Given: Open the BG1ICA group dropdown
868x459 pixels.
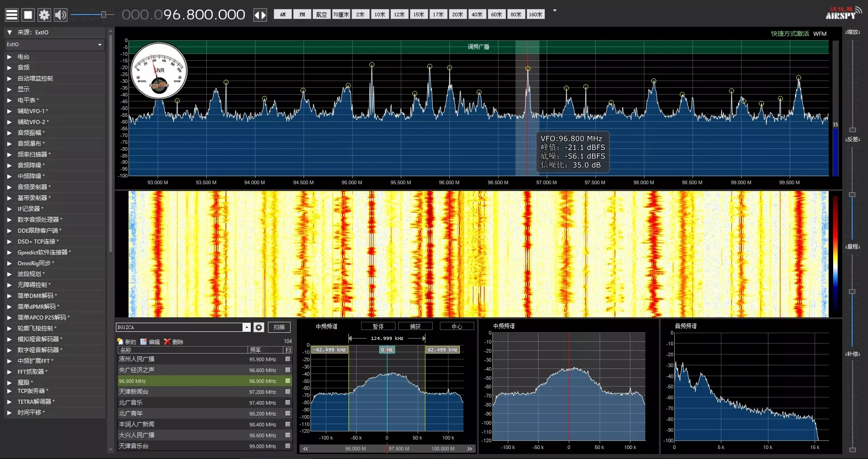Looking at the screenshot, I should 246,327.
